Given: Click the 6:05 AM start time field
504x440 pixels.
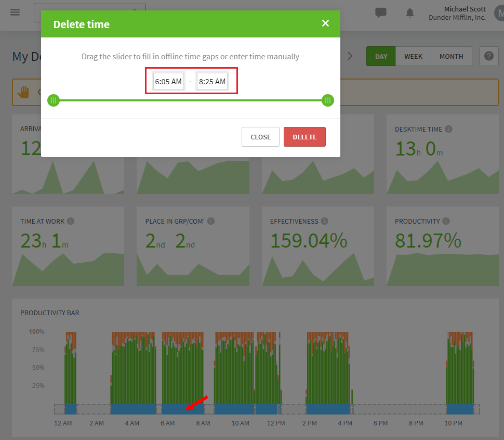Looking at the screenshot, I should tap(168, 81).
